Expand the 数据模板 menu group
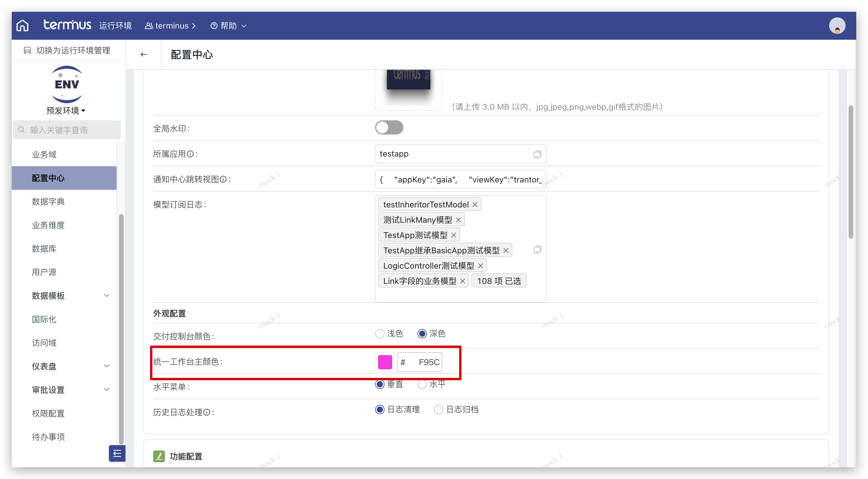 click(x=64, y=295)
